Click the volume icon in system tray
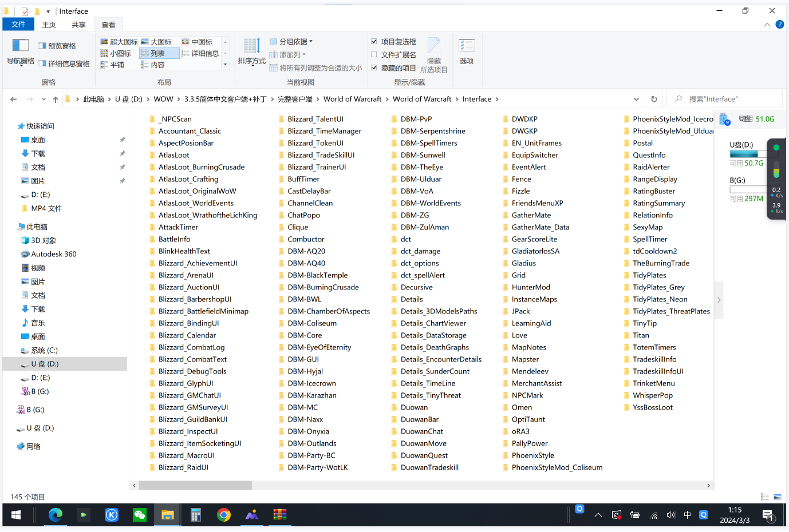This screenshot has width=789, height=532. point(671,515)
